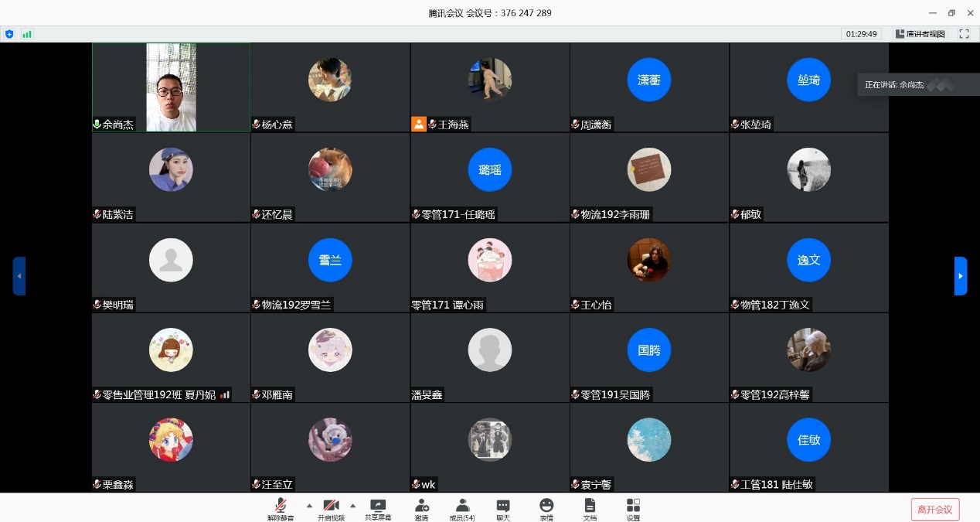Unmute microphone with 解除静音

(281, 509)
